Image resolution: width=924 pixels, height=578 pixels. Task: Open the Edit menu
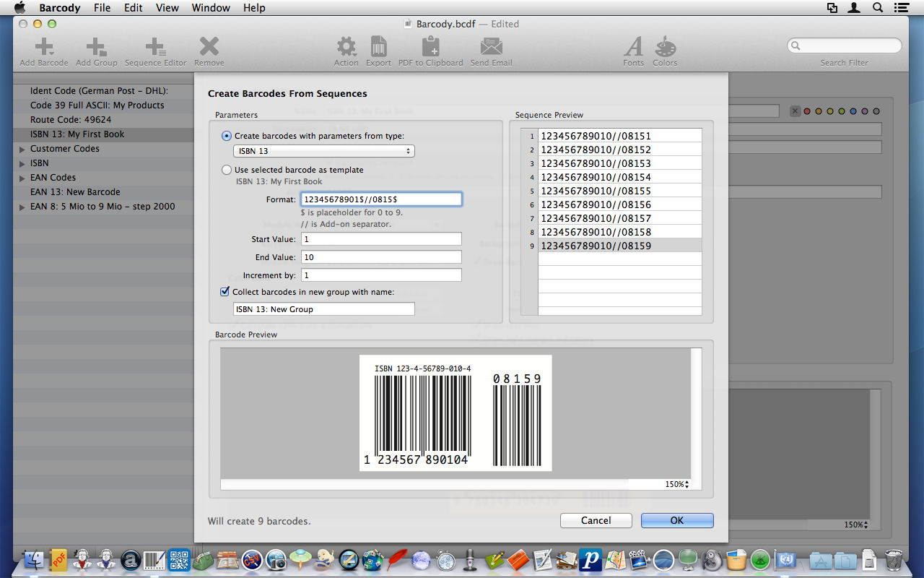click(133, 8)
